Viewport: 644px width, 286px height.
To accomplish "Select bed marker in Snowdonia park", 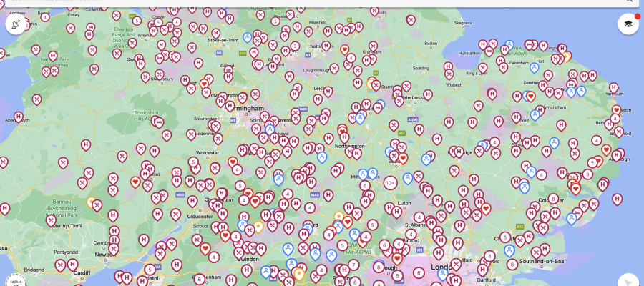I will [x=53, y=56].
